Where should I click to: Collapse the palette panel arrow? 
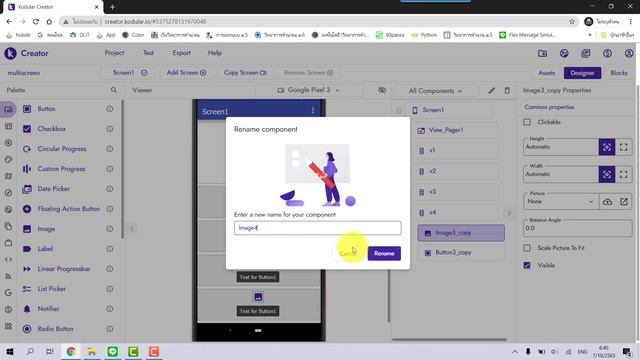(131, 229)
